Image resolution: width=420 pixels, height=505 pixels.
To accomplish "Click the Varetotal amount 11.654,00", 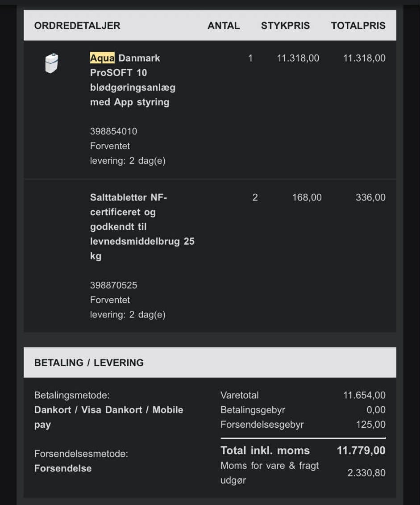I will [364, 395].
